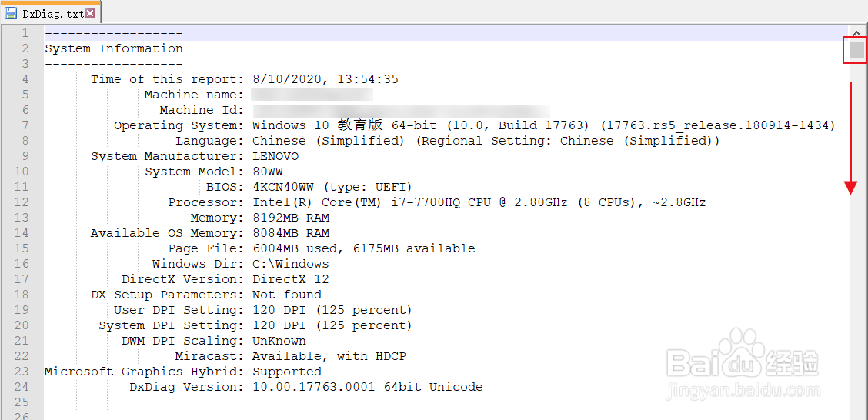This screenshot has height=420, width=868.
Task: Click the 'Time of this report' line
Action: tap(244, 80)
